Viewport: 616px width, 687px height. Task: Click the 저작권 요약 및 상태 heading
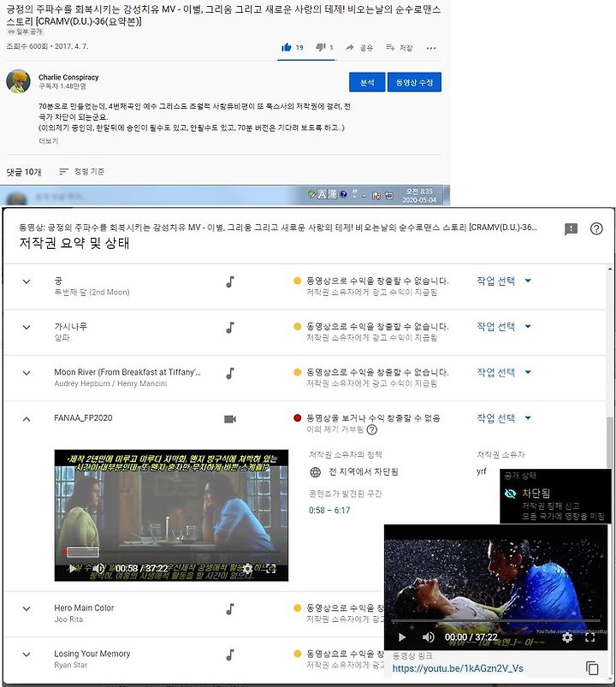pyautogui.click(x=74, y=243)
